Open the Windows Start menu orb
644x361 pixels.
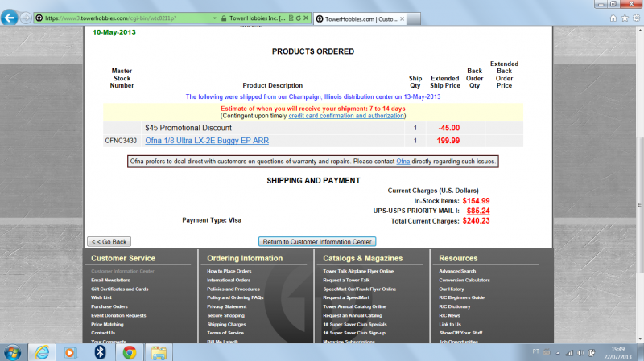click(x=12, y=353)
